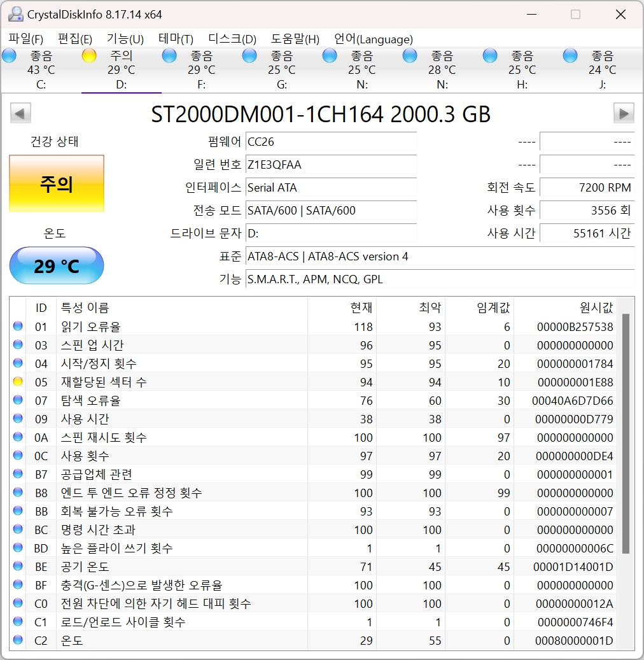The image size is (644, 660).
Task: Click the rotation speed field 7200 RPM
Action: click(587, 187)
